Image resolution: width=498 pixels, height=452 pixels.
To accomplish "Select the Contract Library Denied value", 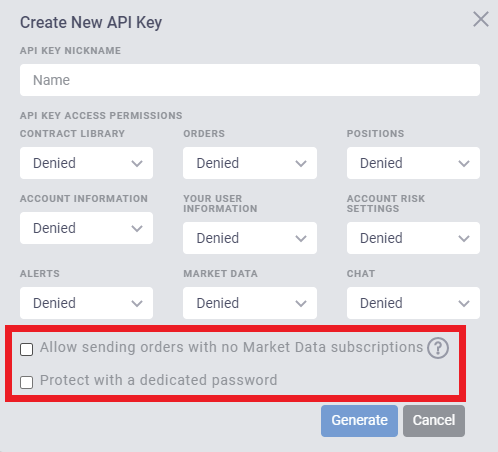I will pyautogui.click(x=54, y=163).
